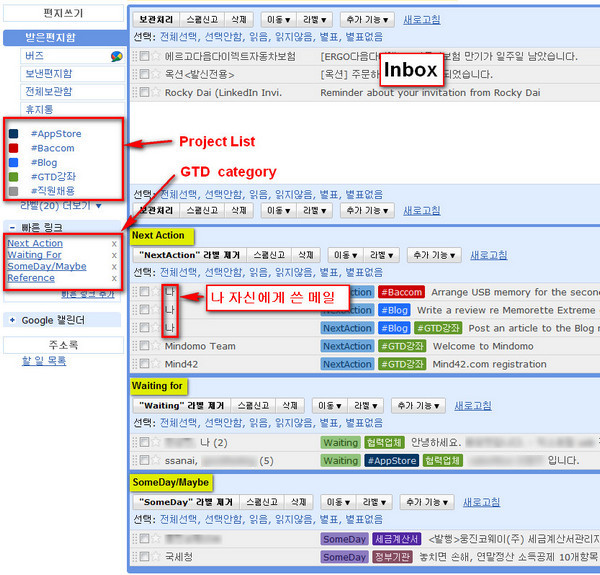Star the Rocky Dai LinkedIn email

point(156,92)
